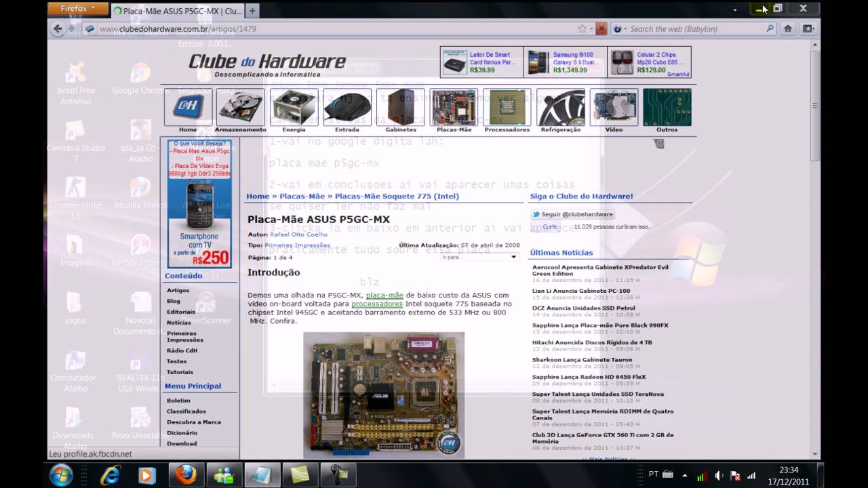Open the Refrigeração fan icon

click(560, 107)
